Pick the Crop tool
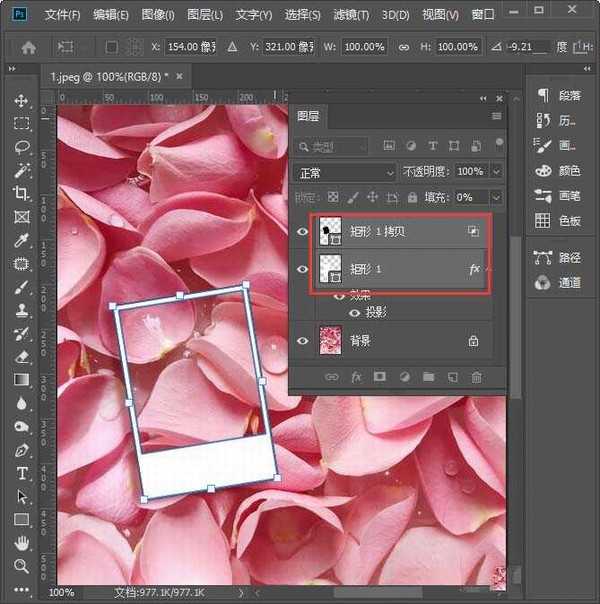The height and width of the screenshot is (604, 600). [22, 193]
